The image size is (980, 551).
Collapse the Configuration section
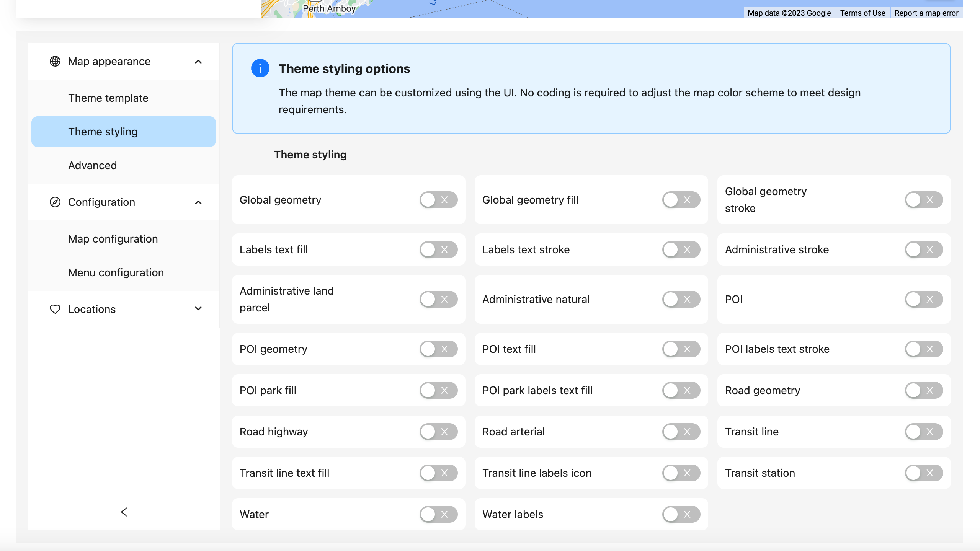(198, 202)
